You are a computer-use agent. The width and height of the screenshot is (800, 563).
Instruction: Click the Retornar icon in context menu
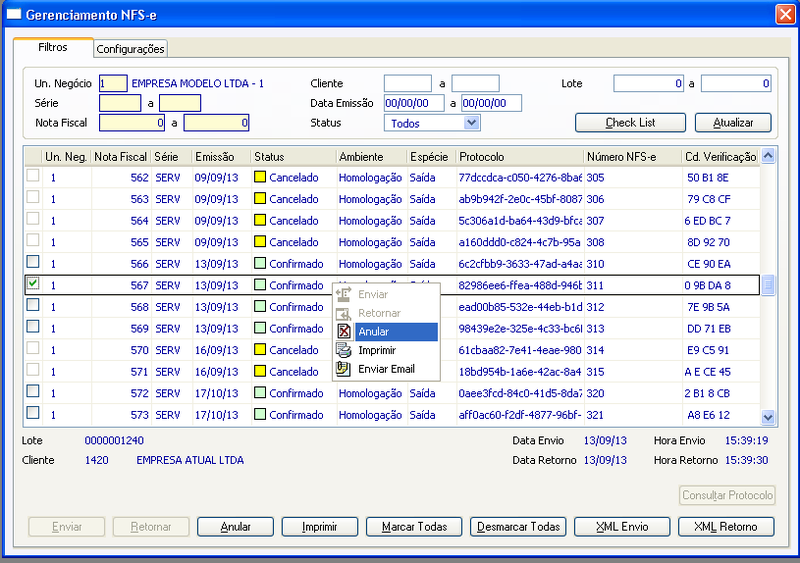click(x=343, y=313)
